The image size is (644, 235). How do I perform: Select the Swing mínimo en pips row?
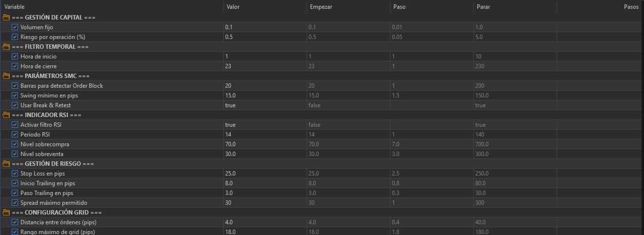pyautogui.click(x=49, y=96)
